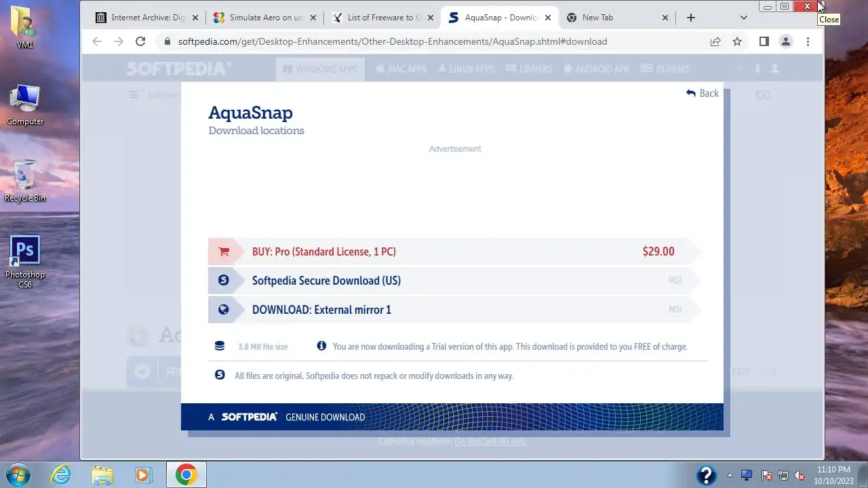The width and height of the screenshot is (868, 488).
Task: Click the hamburger menu icon on Softpedia
Action: (x=134, y=95)
